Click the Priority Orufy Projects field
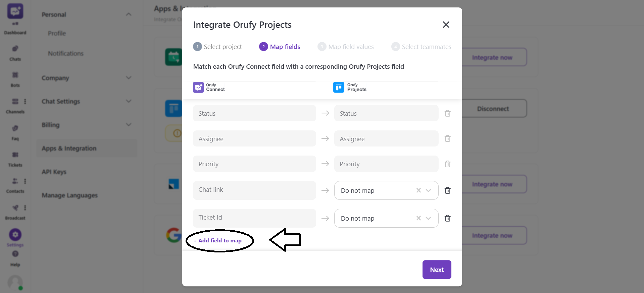 [386, 164]
